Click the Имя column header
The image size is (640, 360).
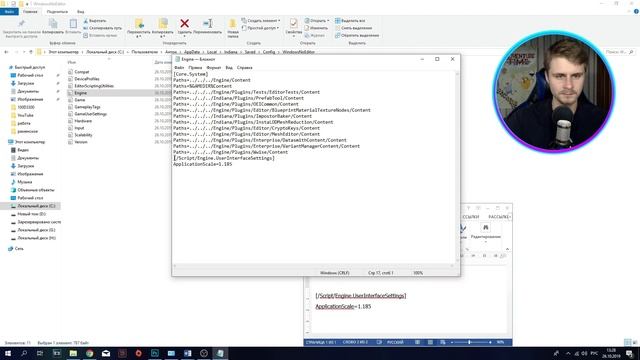tap(72, 62)
